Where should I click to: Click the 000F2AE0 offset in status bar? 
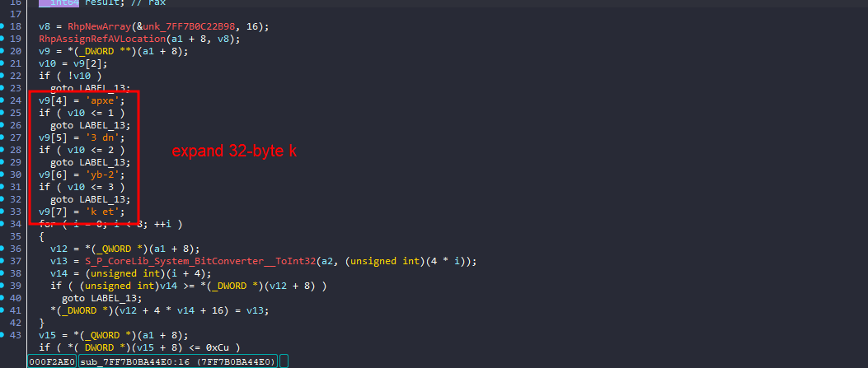tap(52, 361)
